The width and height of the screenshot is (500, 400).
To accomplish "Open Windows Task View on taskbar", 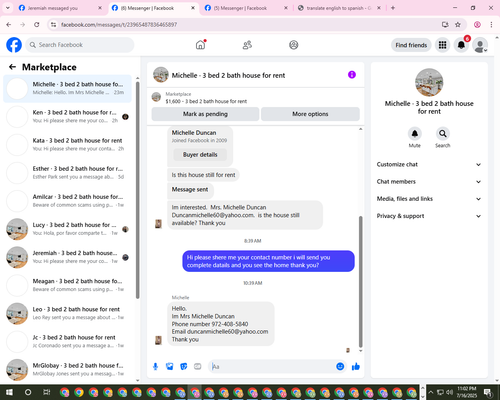I will pos(47,392).
